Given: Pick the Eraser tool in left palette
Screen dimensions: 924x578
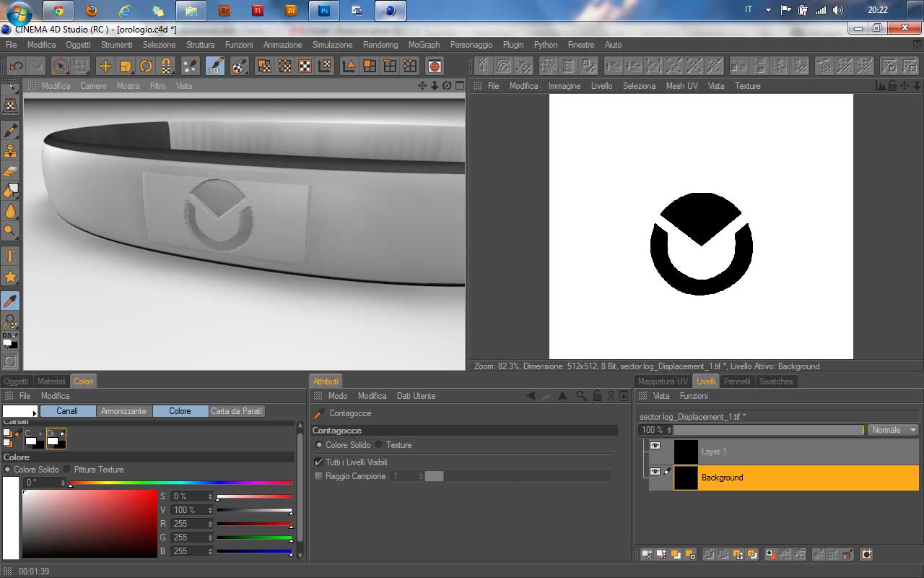Looking at the screenshot, I should click(10, 171).
